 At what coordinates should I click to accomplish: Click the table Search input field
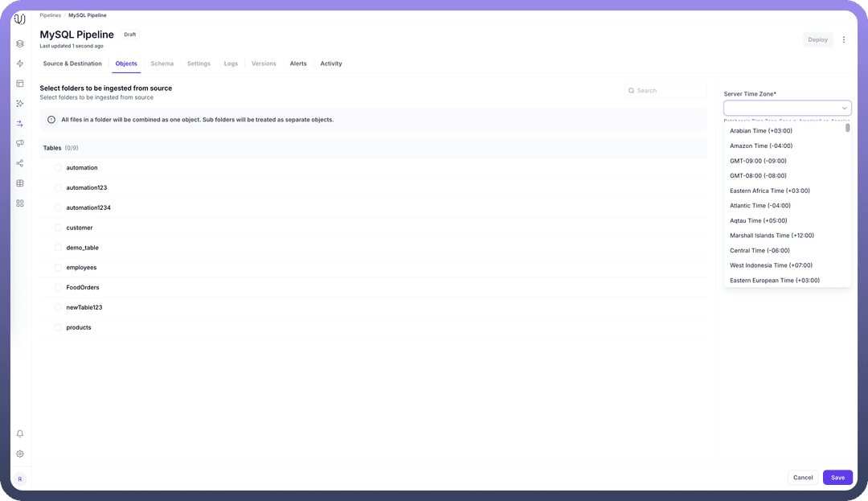click(x=669, y=91)
